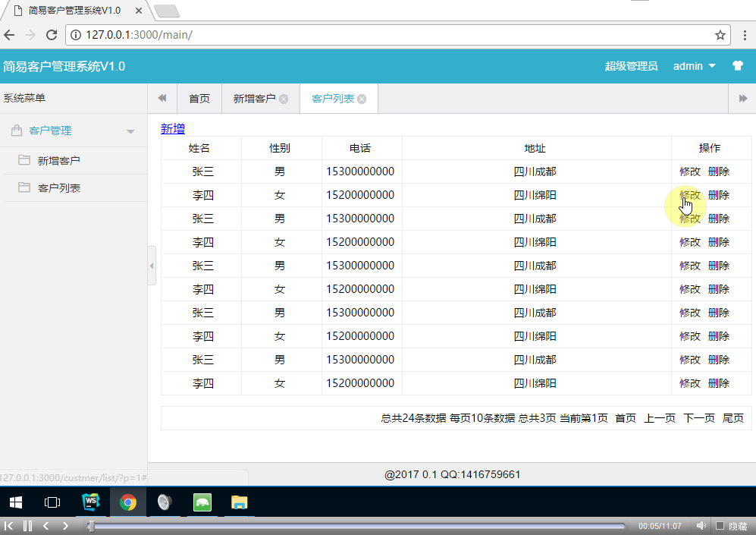Open WebStorm from the taskbar

click(x=91, y=502)
